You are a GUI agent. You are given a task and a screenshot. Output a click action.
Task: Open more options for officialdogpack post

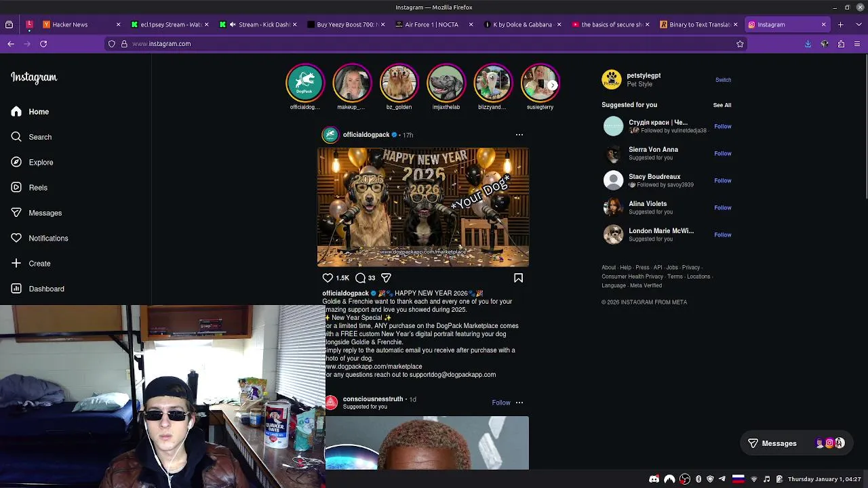coord(519,135)
